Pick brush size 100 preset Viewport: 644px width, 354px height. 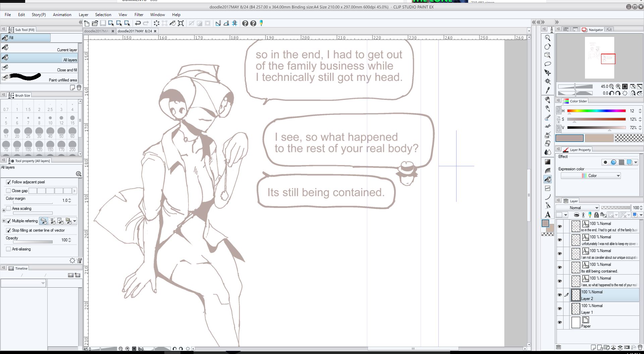(28, 145)
